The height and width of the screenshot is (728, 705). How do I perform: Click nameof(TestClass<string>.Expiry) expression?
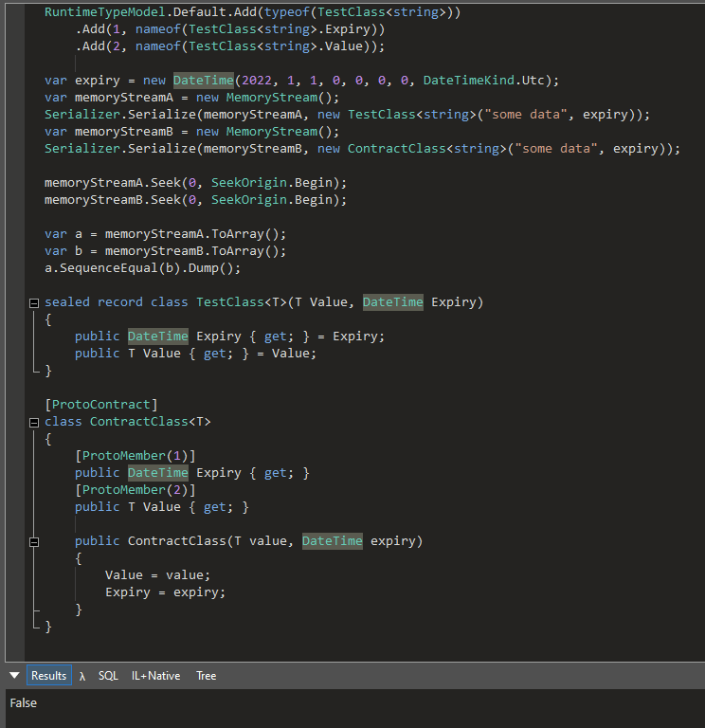[x=257, y=29]
